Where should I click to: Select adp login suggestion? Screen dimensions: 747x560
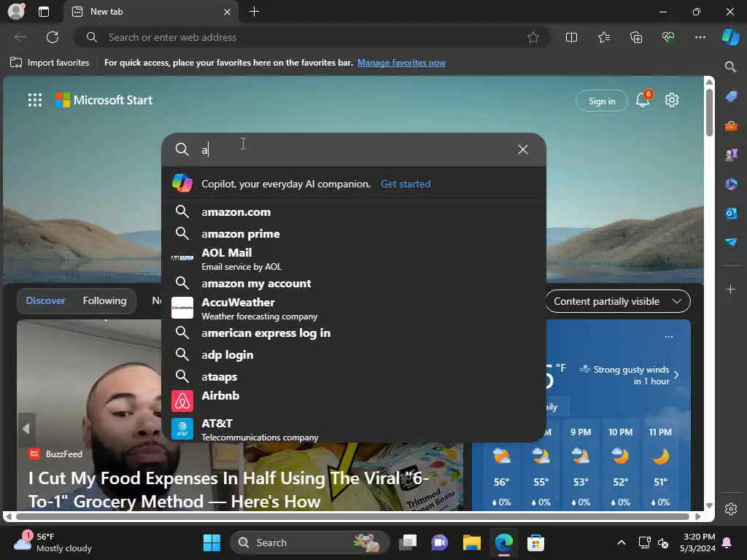pyautogui.click(x=354, y=355)
